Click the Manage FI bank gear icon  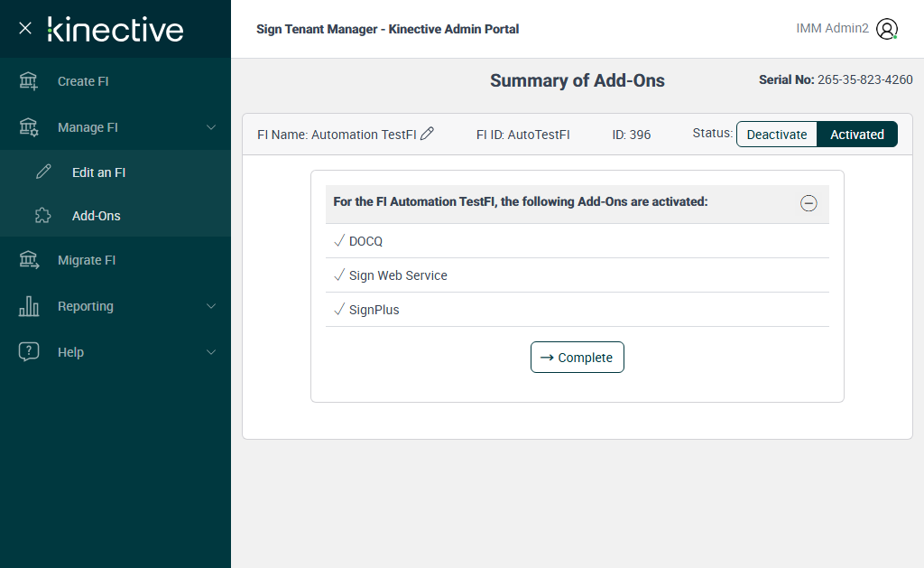[x=29, y=127]
